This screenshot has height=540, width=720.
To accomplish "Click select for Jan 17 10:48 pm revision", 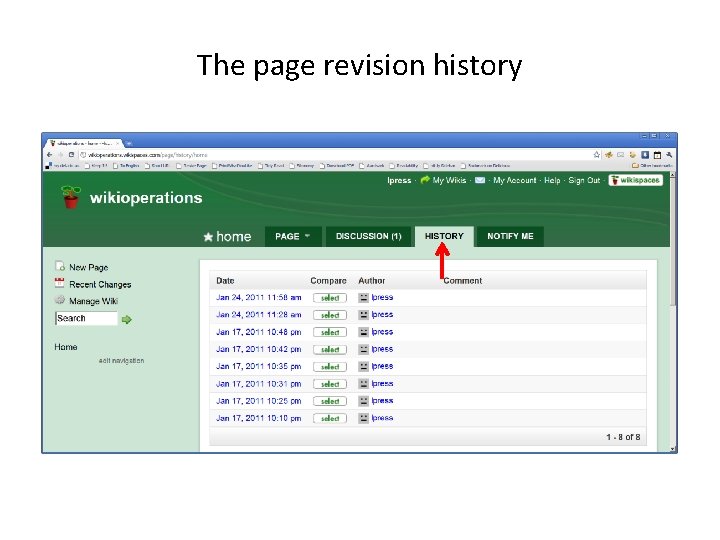I will point(330,332).
